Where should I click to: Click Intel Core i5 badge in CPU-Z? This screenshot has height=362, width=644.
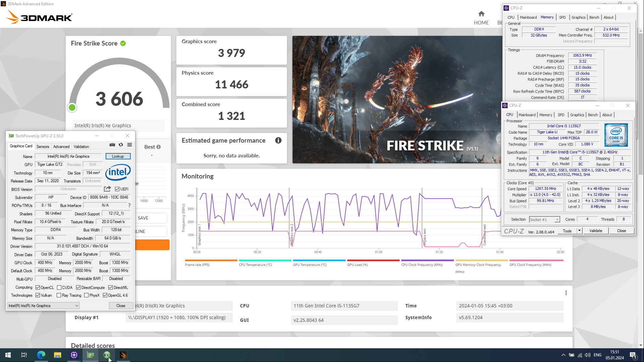(x=616, y=135)
